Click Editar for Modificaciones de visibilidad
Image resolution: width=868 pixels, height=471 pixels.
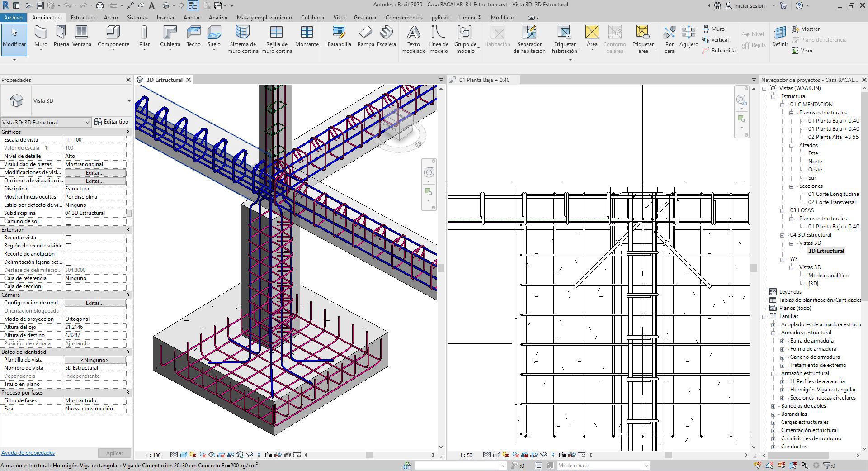coord(95,172)
